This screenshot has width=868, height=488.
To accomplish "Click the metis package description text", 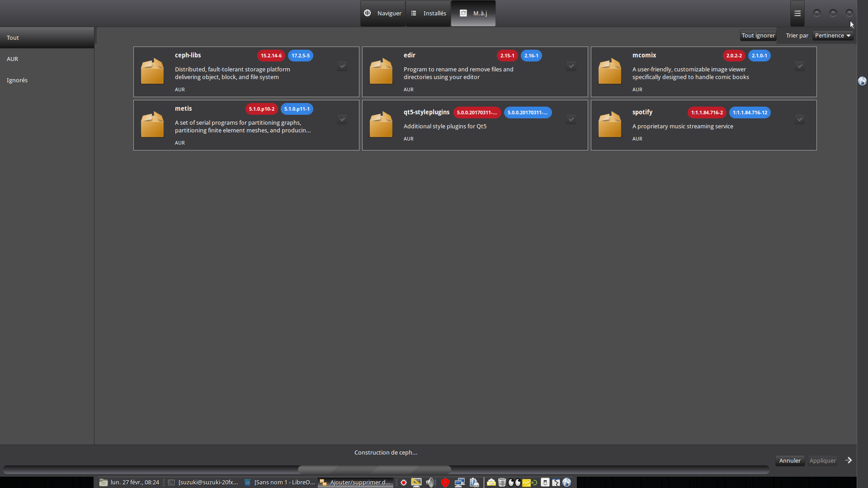I will coord(243,127).
